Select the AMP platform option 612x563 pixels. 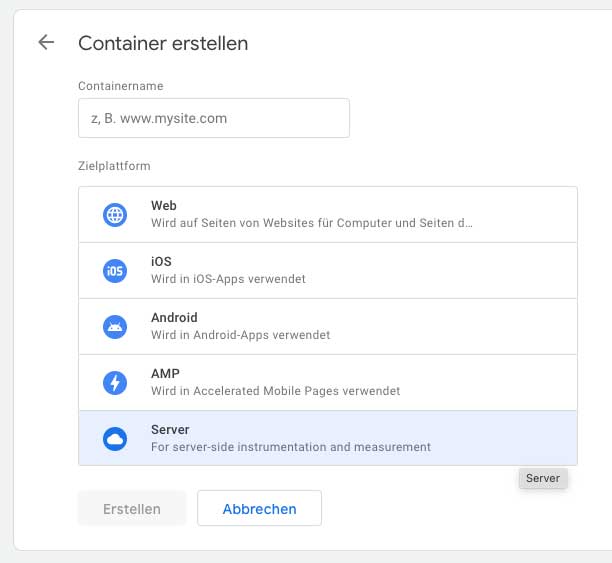pyautogui.click(x=328, y=383)
